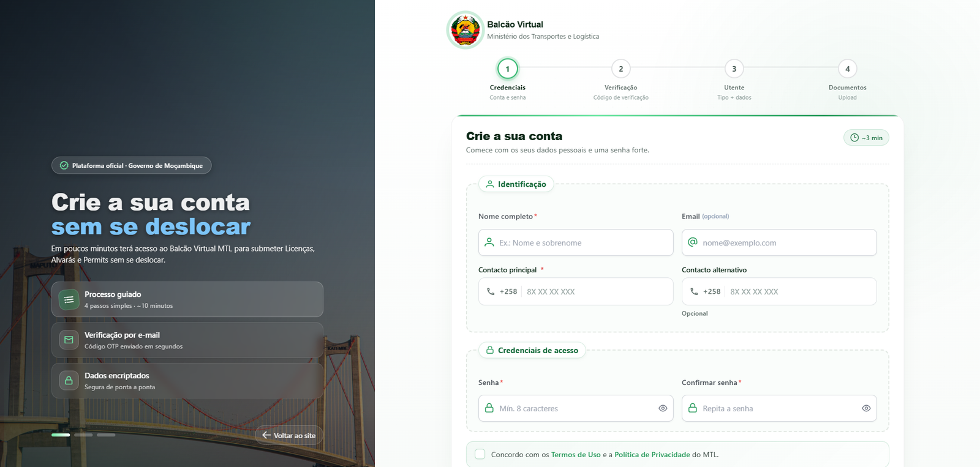Click the +258 prefix in Contacto principal
The height and width of the screenshot is (467, 980).
[x=508, y=291]
